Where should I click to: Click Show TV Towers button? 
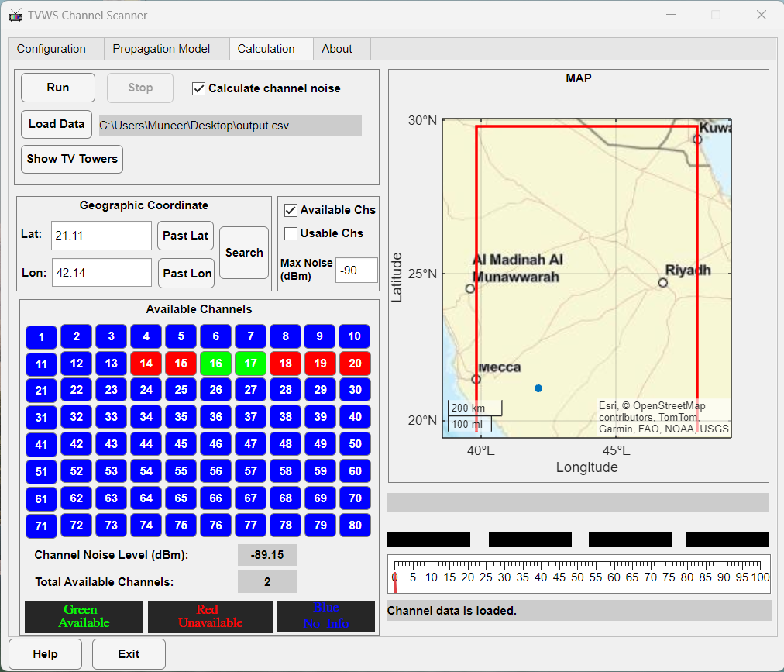point(72,159)
